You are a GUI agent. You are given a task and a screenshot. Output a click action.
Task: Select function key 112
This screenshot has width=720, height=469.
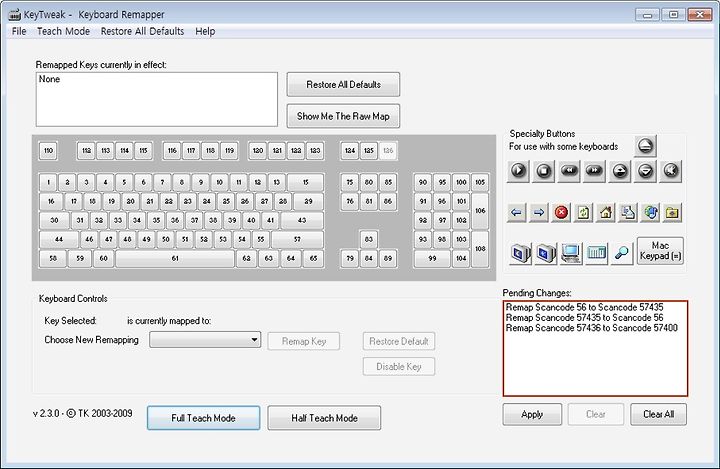[86, 151]
